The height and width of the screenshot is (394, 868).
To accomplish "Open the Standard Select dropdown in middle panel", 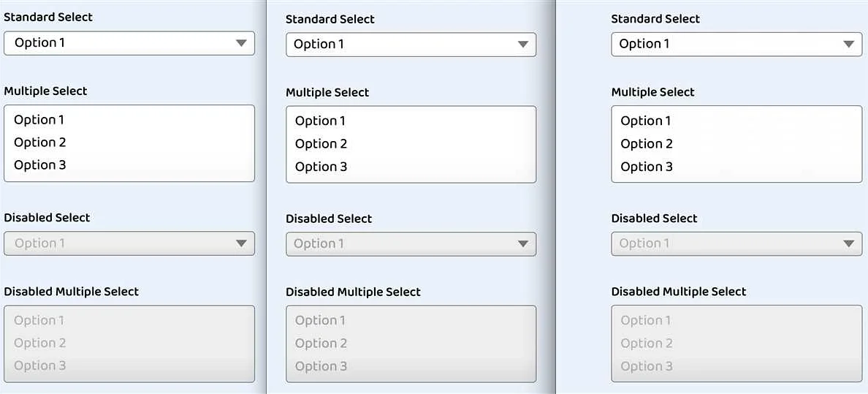I will coord(411,45).
